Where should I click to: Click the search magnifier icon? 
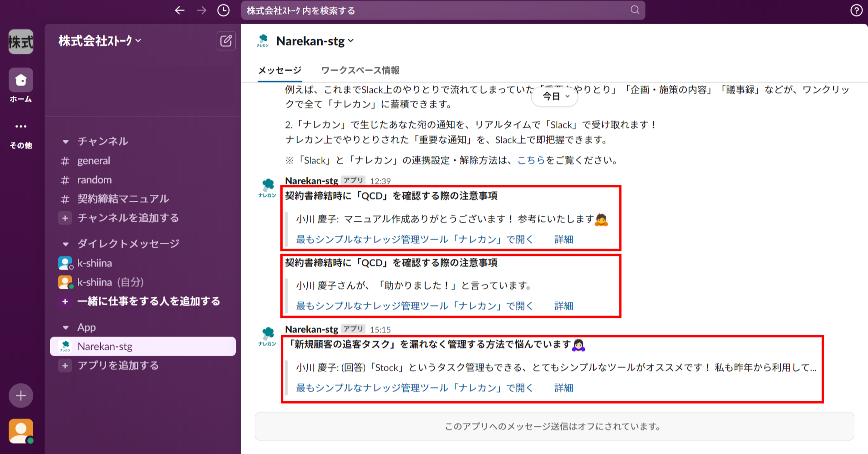coord(635,10)
